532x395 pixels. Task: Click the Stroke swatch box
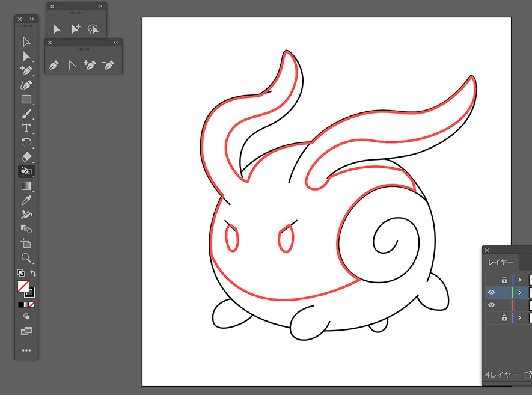point(31,293)
